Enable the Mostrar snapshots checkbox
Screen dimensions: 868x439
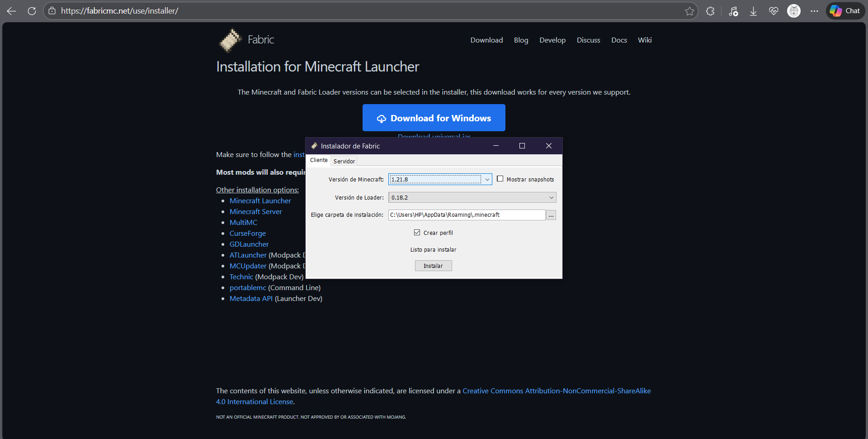click(x=500, y=179)
